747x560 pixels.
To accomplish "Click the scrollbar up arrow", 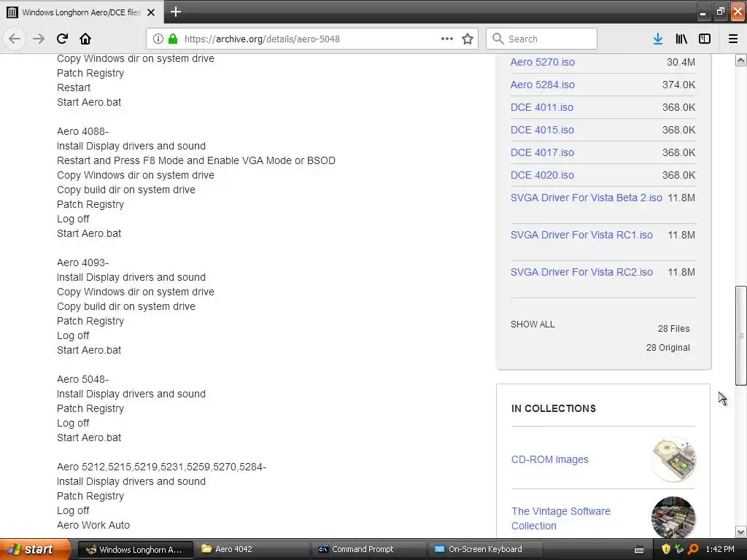I will click(x=740, y=60).
